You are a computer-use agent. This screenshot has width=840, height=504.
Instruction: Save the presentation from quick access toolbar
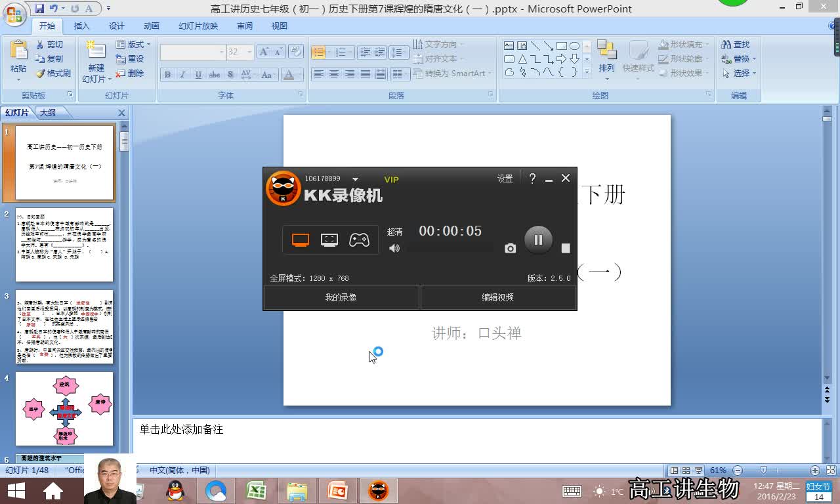(39, 9)
